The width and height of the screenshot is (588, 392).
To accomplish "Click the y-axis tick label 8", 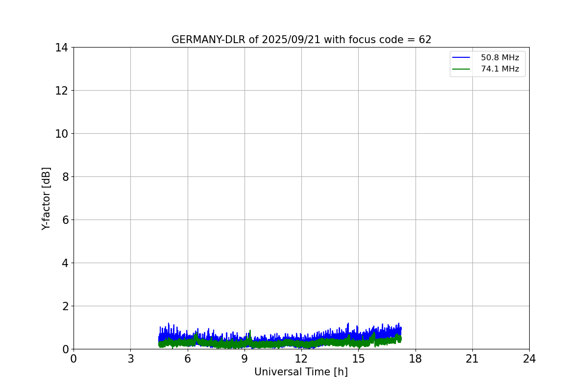I will coord(65,177).
